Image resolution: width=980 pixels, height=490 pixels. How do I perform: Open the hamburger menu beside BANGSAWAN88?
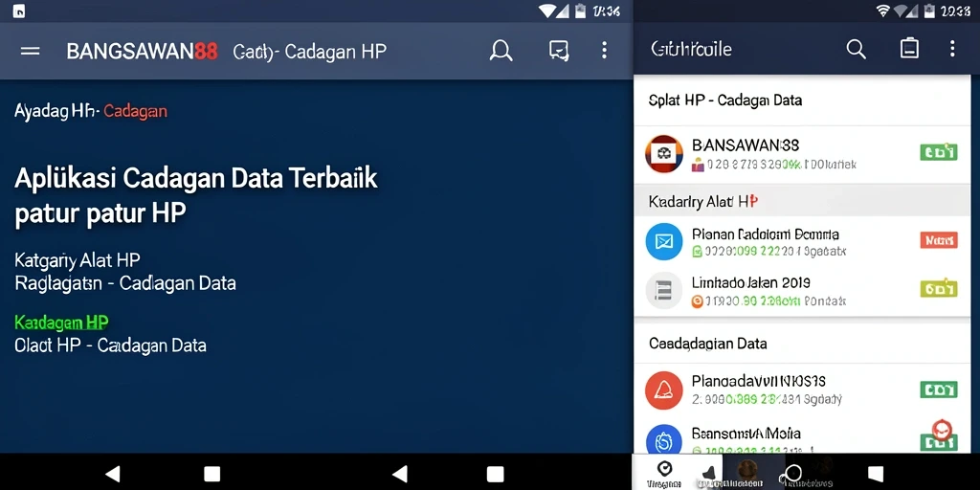click(x=30, y=52)
